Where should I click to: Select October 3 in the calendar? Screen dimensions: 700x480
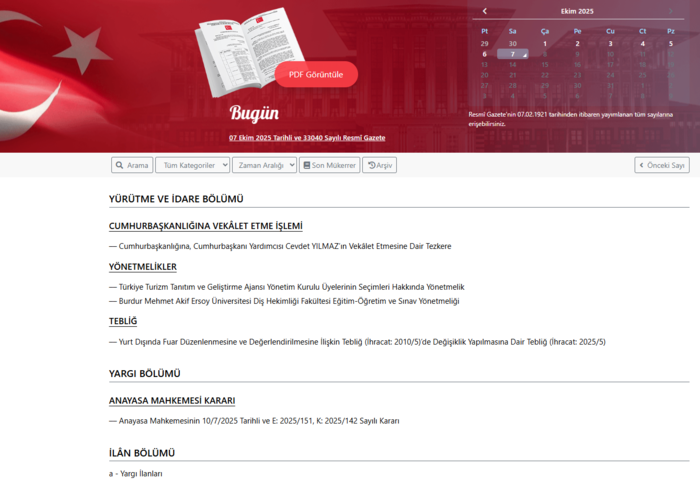pyautogui.click(x=610, y=44)
